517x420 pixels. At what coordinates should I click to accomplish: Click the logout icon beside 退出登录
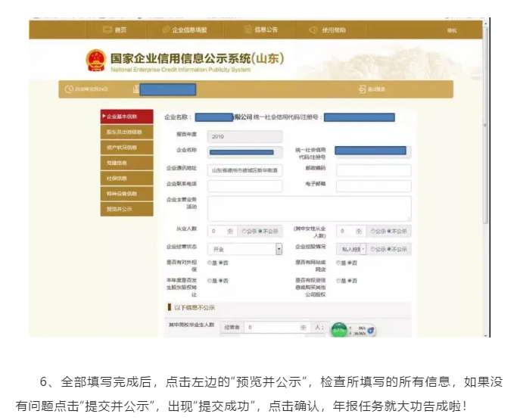click(362, 89)
